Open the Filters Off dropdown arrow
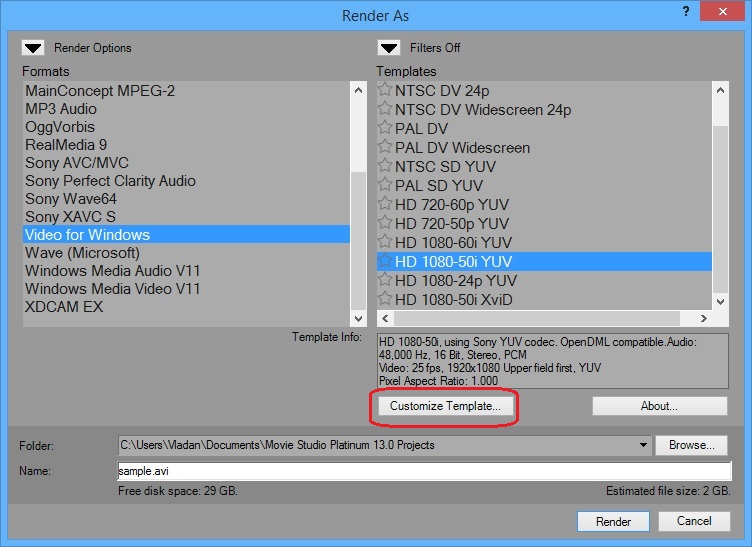The width and height of the screenshot is (752, 547). pos(388,47)
